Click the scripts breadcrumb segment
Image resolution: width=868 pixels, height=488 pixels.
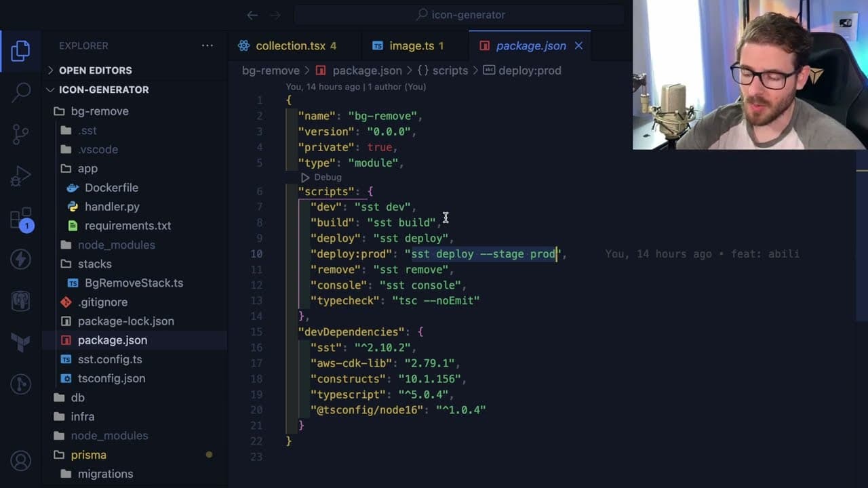450,70
